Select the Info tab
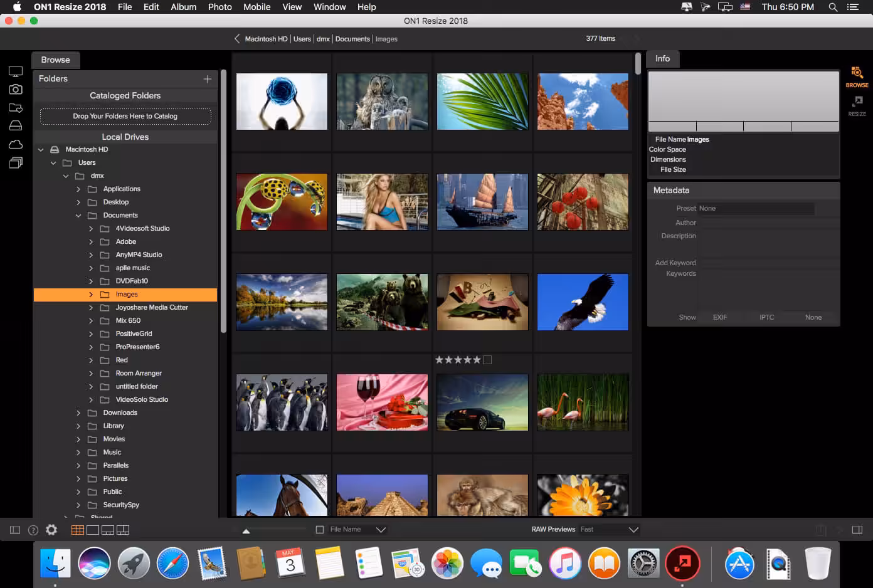This screenshot has height=588, width=873. coord(662,59)
